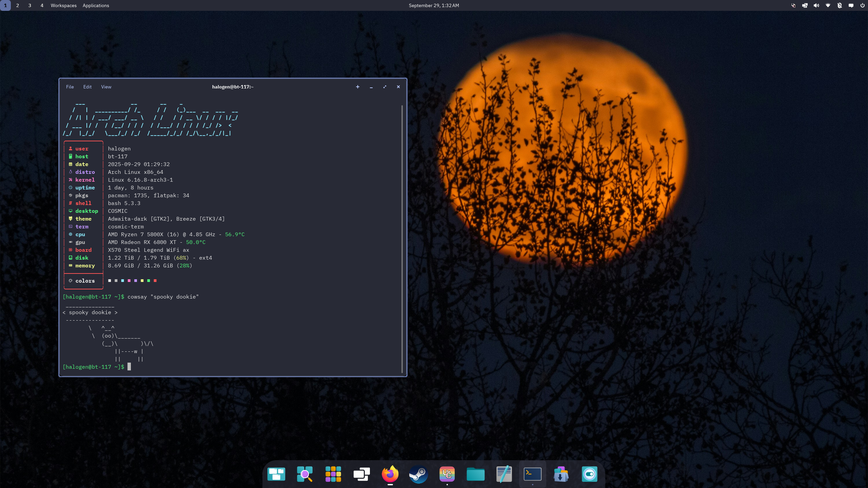Open the terminal File menu
This screenshot has width=868, height=488.
click(x=70, y=87)
